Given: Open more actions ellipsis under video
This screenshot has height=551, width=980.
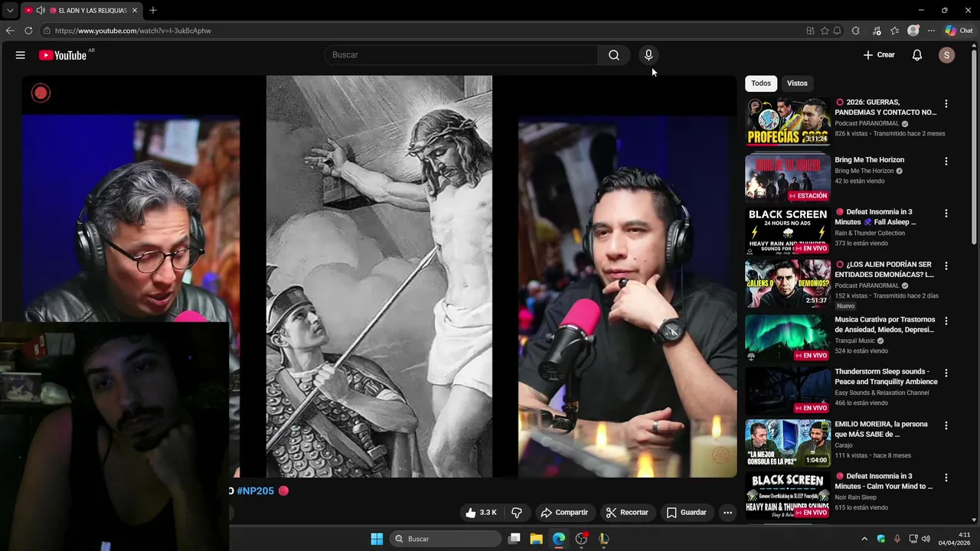Looking at the screenshot, I should click(x=728, y=513).
